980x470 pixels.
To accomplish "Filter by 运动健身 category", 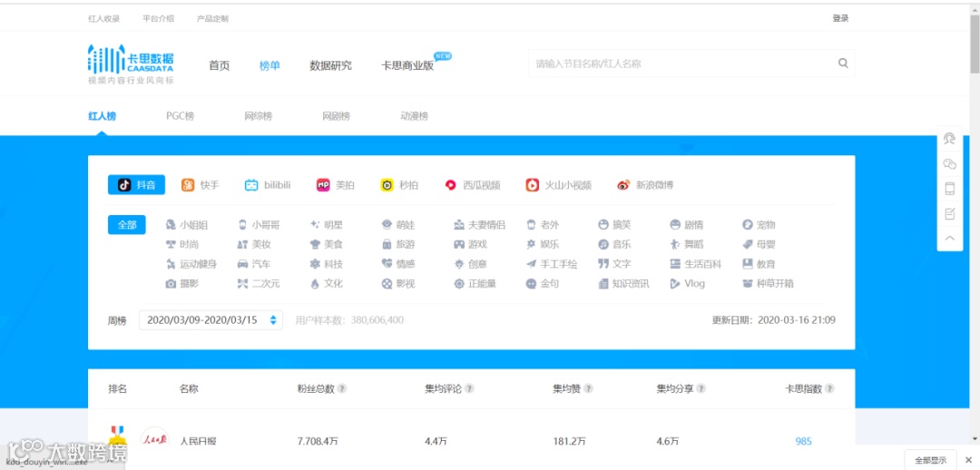I will (x=191, y=264).
